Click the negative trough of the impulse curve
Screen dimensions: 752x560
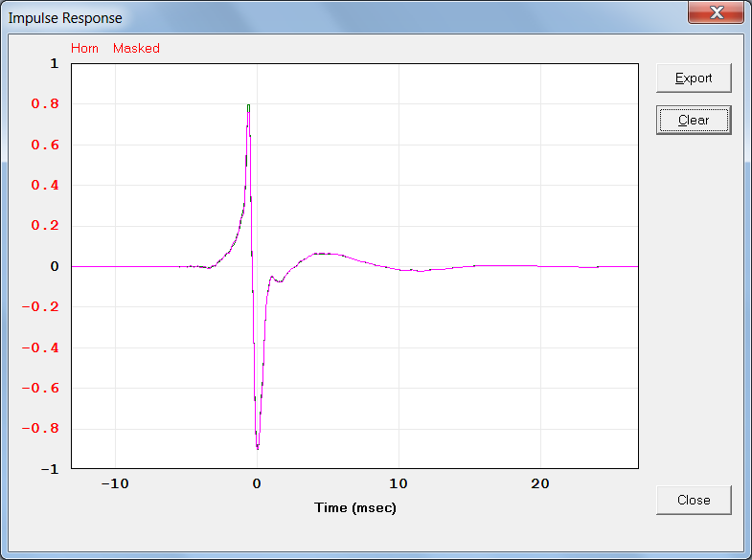tap(258, 447)
